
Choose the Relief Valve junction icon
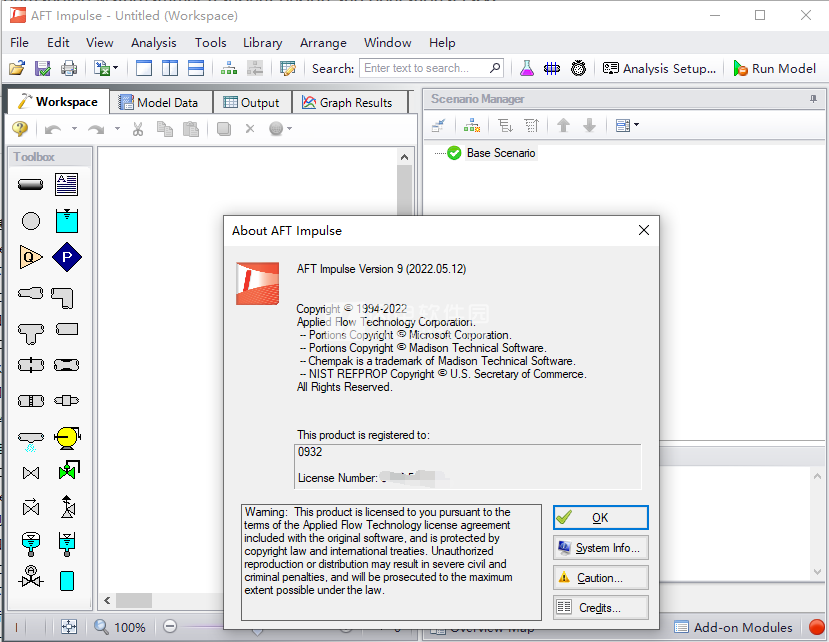point(68,507)
